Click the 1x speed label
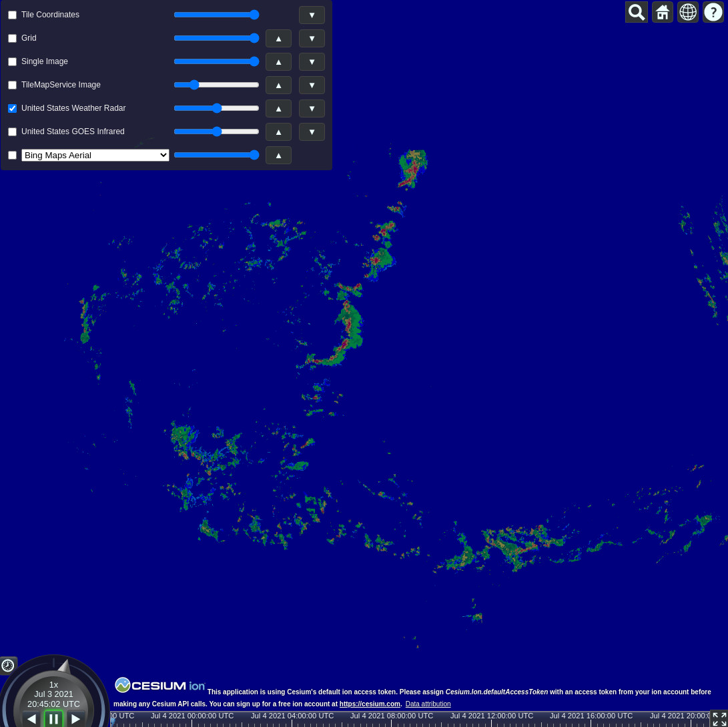Image resolution: width=728 pixels, height=727 pixels. pos(53,685)
